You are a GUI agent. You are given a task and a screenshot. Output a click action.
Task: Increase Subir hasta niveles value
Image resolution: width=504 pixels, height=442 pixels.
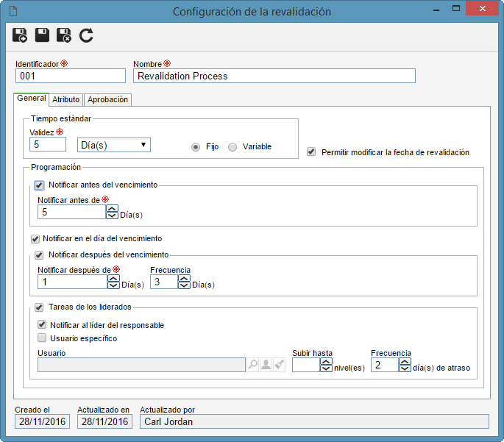(x=326, y=361)
